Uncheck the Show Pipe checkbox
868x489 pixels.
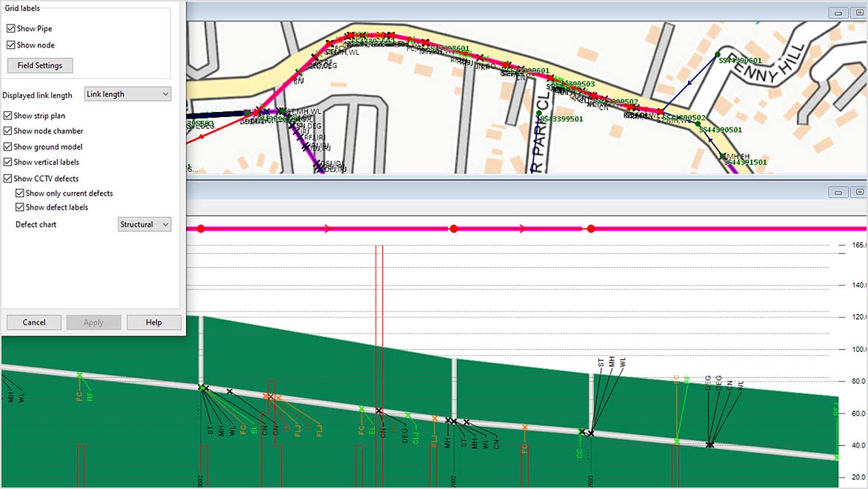(11, 29)
